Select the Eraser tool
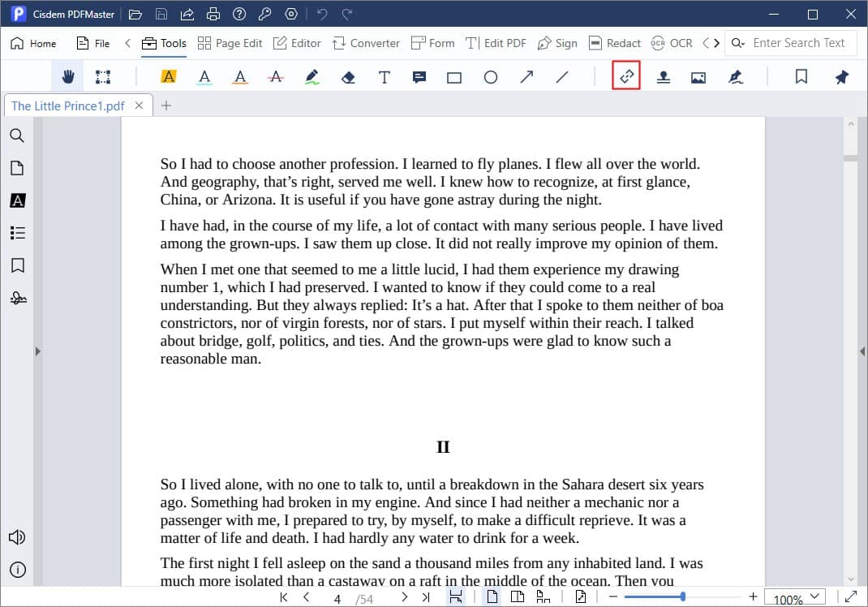 pos(346,75)
